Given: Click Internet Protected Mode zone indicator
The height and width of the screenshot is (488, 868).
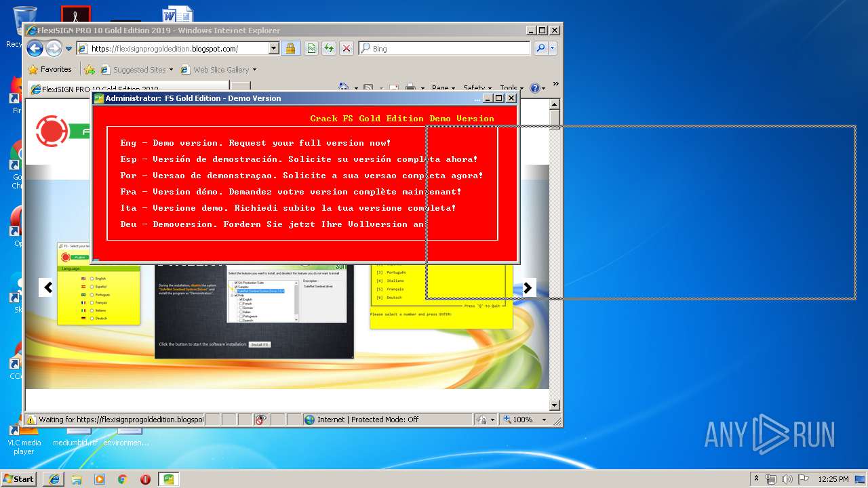Looking at the screenshot, I should [361, 420].
